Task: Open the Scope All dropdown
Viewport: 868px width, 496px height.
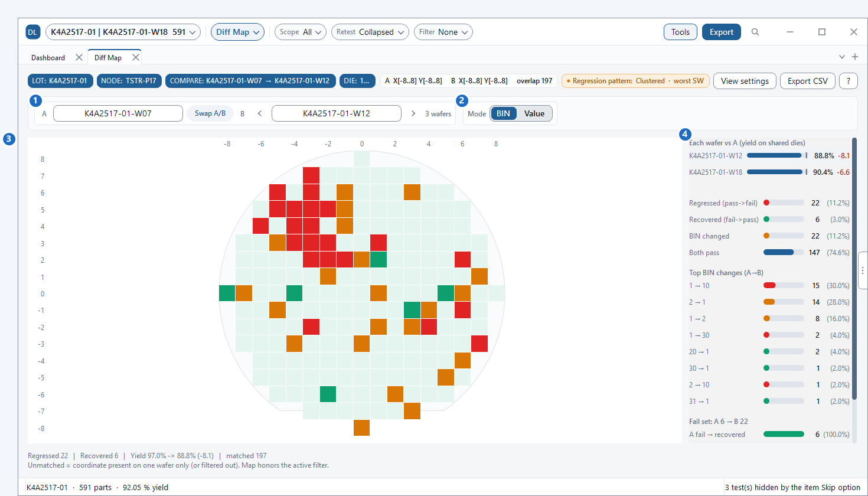Action: [301, 32]
